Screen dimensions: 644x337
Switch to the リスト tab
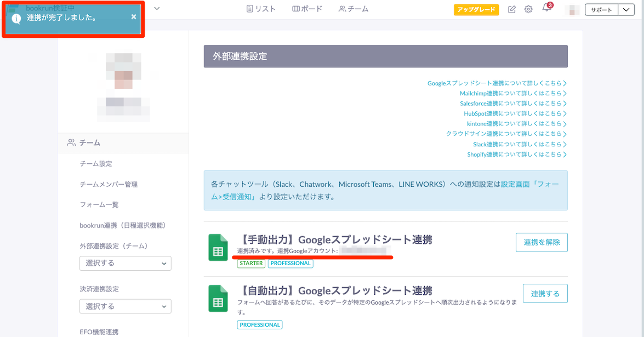click(261, 9)
